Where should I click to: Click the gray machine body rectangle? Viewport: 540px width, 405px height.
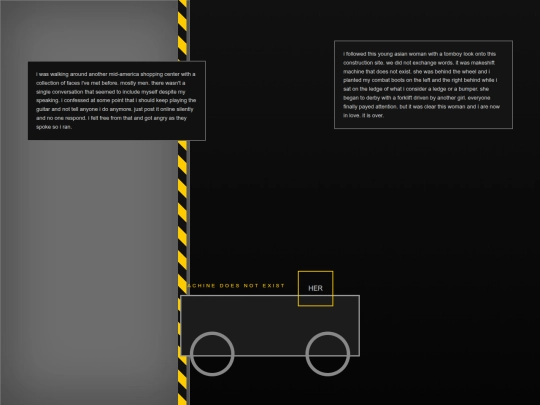coord(270,325)
